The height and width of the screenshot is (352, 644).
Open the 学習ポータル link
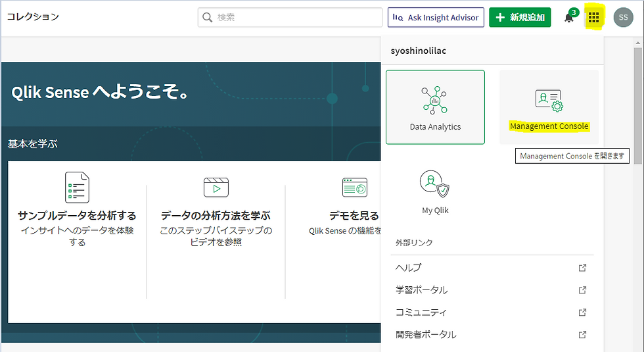(491, 290)
